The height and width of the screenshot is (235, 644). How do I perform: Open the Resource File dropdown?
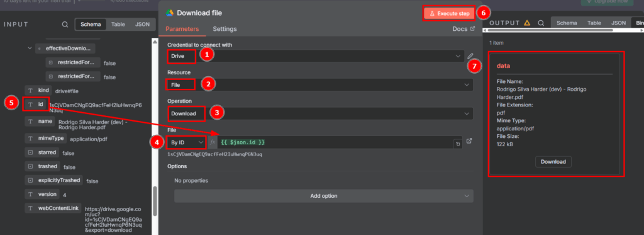320,85
